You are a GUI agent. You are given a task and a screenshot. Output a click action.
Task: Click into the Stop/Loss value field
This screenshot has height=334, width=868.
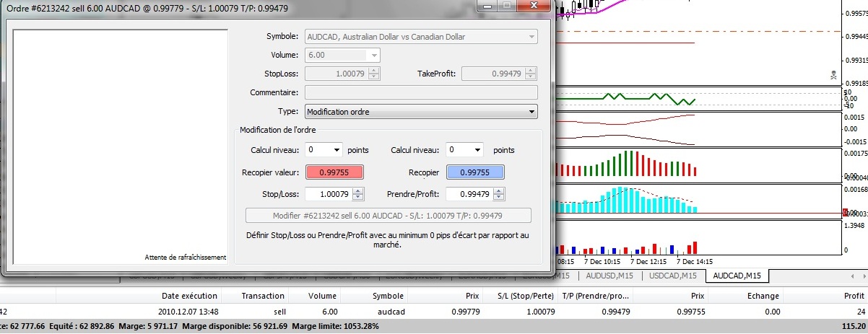[329, 194]
